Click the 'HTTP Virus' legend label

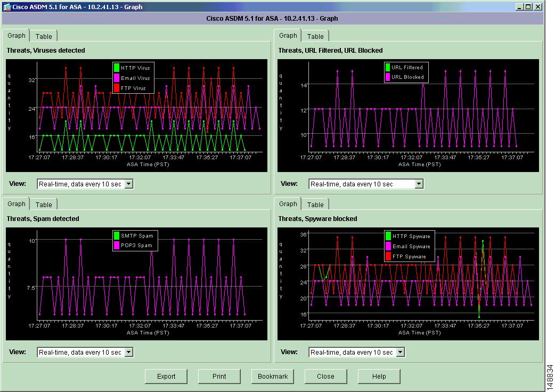[135, 68]
